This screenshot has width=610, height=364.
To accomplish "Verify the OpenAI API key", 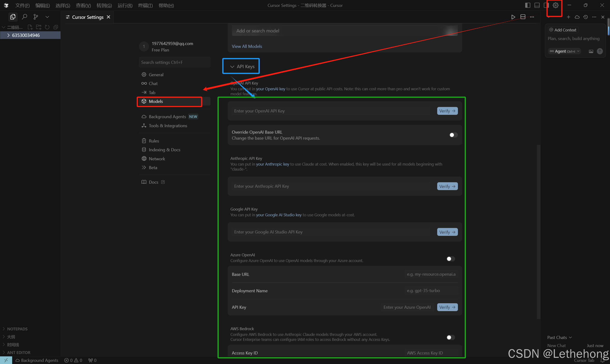I will (x=447, y=111).
